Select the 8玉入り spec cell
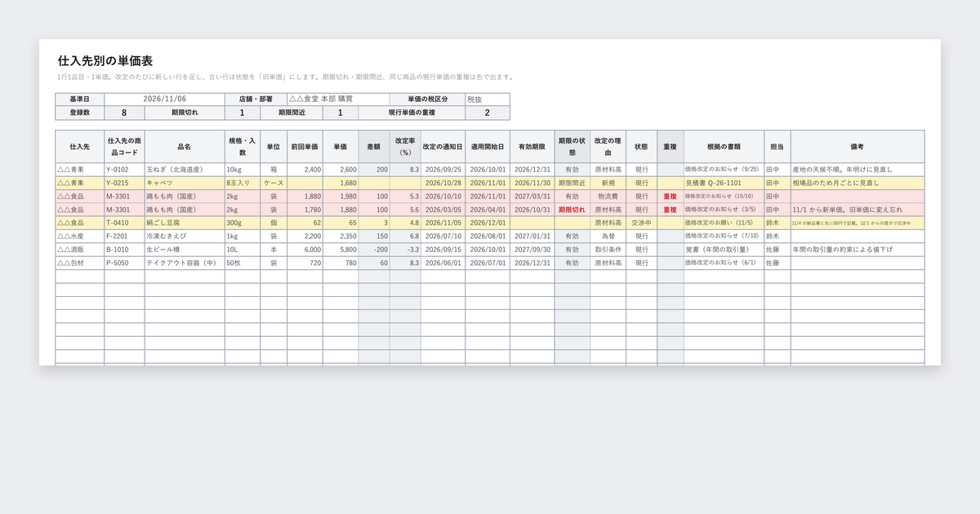 (243, 184)
